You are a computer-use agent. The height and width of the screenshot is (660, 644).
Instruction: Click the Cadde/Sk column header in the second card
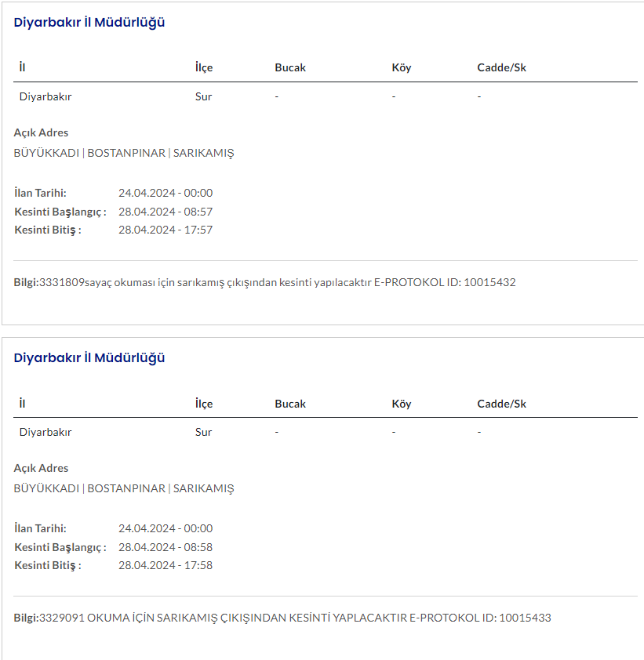coord(501,404)
